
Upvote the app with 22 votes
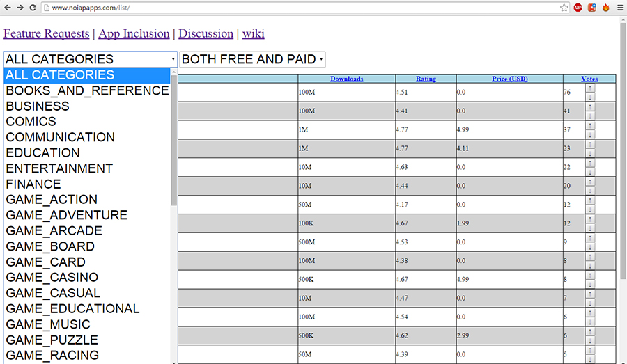(x=590, y=164)
